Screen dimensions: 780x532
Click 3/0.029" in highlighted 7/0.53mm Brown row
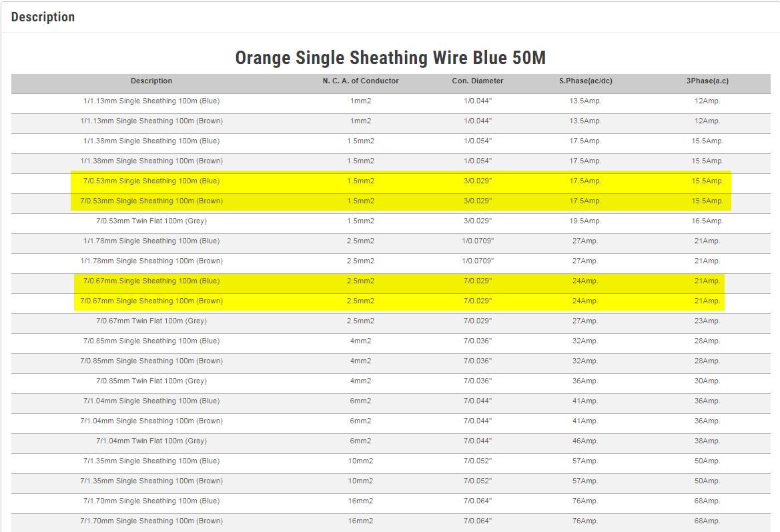click(478, 201)
